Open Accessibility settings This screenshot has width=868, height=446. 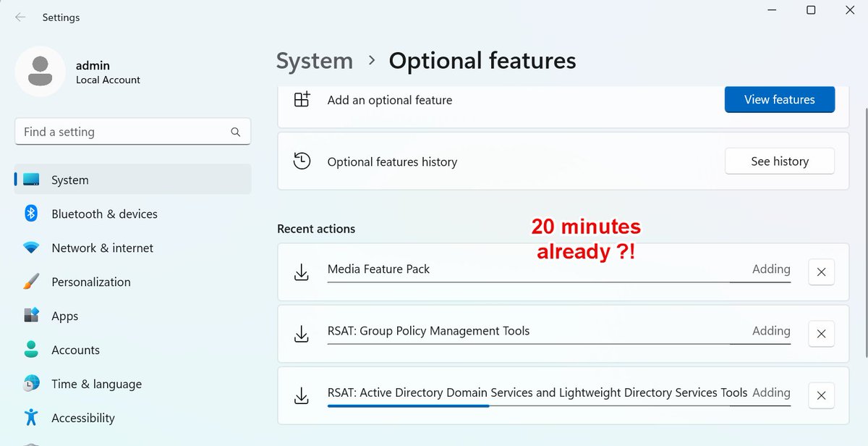coord(133,418)
